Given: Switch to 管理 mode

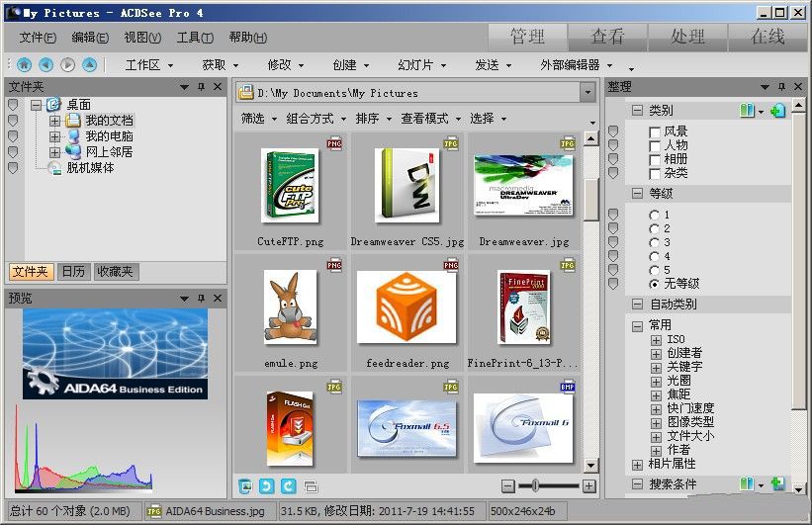Looking at the screenshot, I should pyautogui.click(x=527, y=37).
